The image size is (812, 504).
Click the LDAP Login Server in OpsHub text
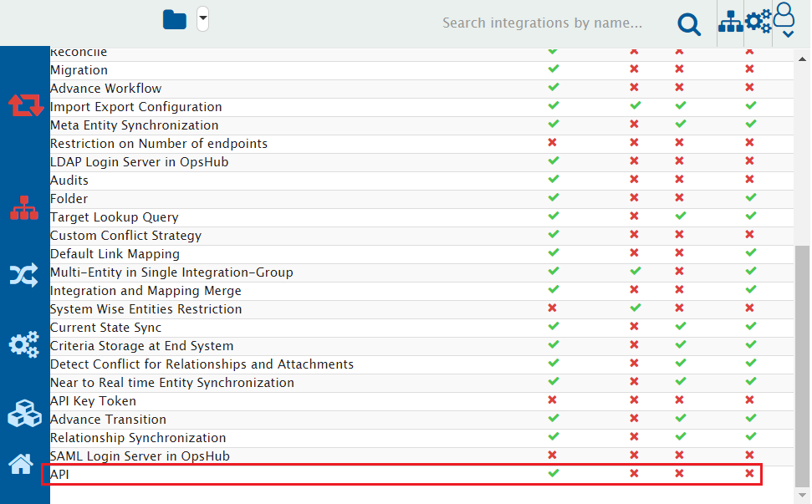[x=139, y=162]
